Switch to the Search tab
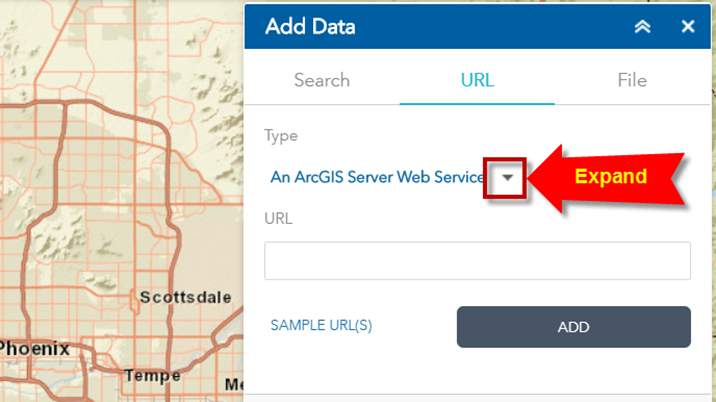Screen dimensions: 716x402 point(322,80)
